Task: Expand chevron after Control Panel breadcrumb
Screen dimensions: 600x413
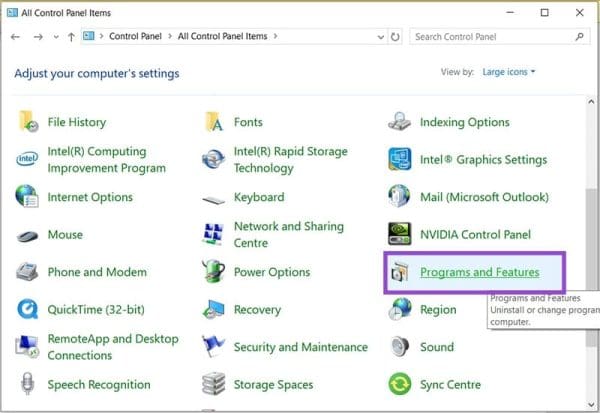Action: [x=170, y=36]
